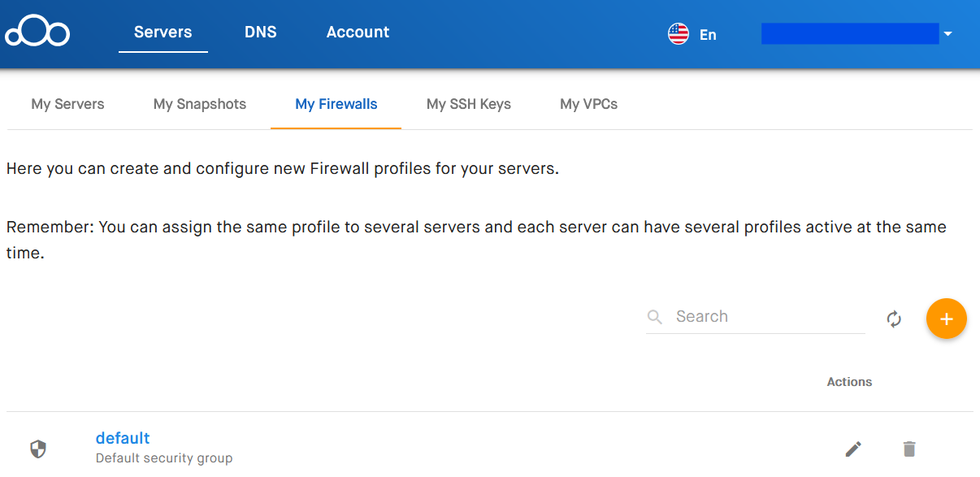Go to the Account menu
Image resolution: width=980 pixels, height=477 pixels.
pyautogui.click(x=358, y=33)
